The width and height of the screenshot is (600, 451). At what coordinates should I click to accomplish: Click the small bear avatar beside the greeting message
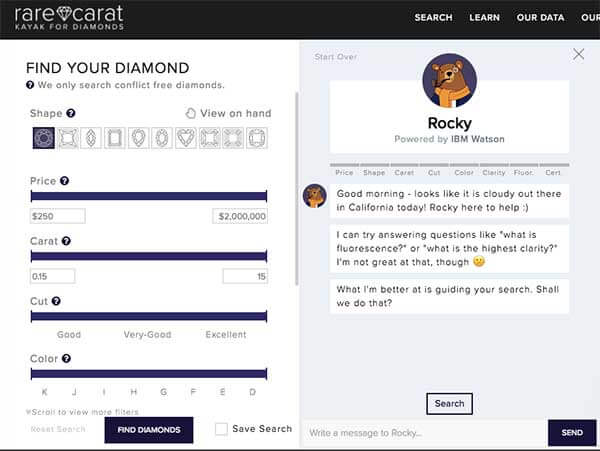(315, 196)
